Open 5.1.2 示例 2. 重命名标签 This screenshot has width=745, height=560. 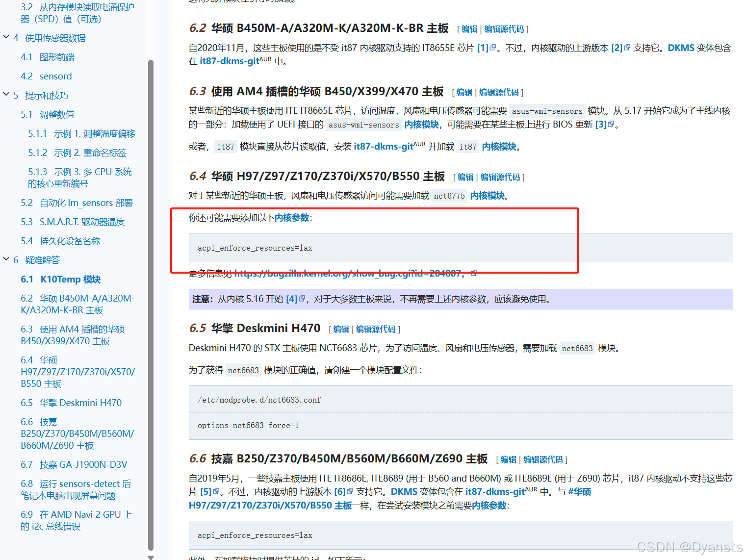[x=77, y=153]
